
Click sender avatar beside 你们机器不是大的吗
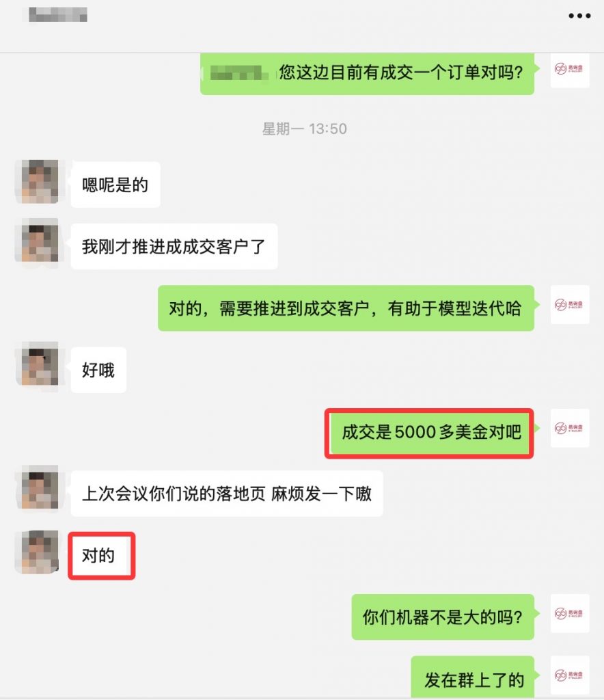(x=570, y=613)
